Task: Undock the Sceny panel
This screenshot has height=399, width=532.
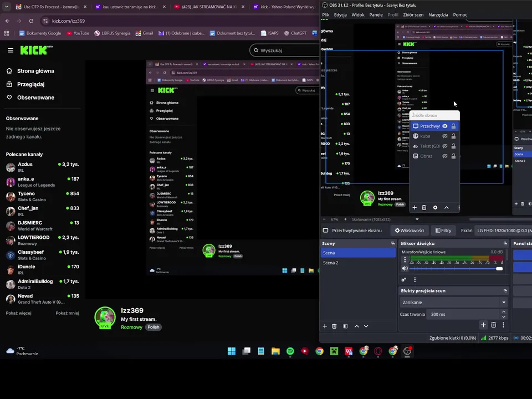Action: coord(393,243)
